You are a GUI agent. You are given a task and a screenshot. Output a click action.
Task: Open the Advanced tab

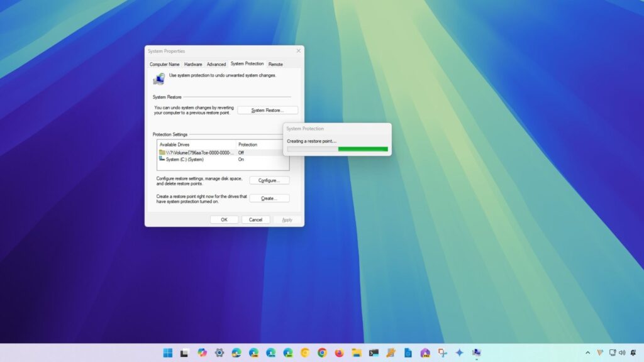(216, 64)
